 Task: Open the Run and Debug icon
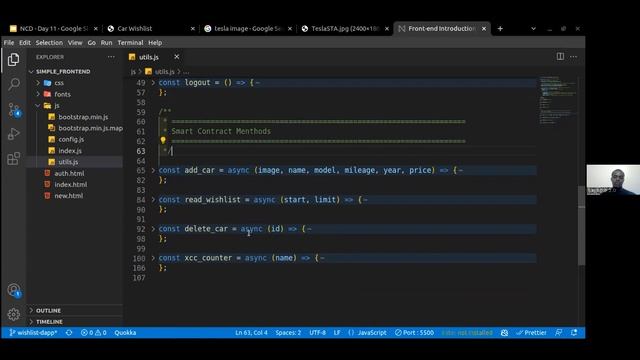coord(13,134)
